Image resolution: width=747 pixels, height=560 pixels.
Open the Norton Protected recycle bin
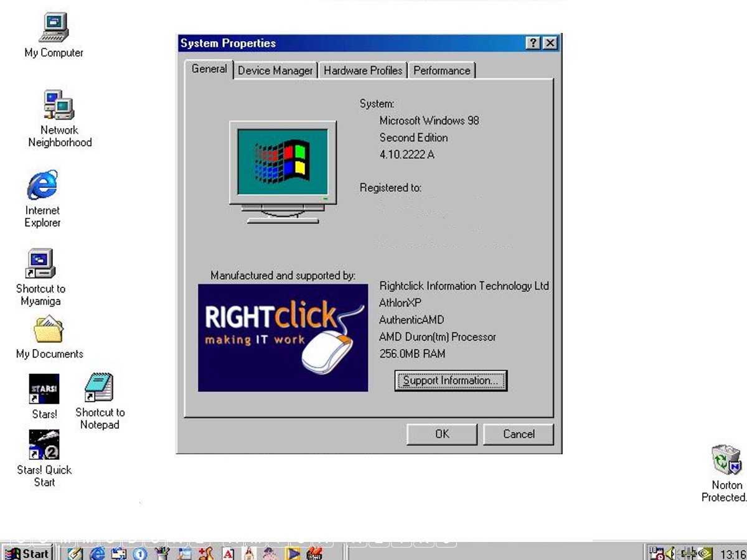tap(726, 460)
